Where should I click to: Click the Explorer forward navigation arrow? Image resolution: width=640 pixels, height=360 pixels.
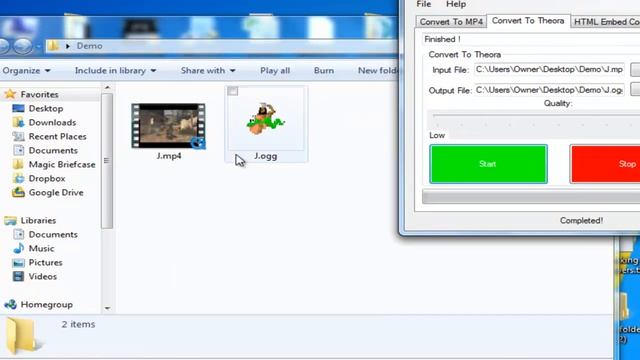[x=22, y=46]
